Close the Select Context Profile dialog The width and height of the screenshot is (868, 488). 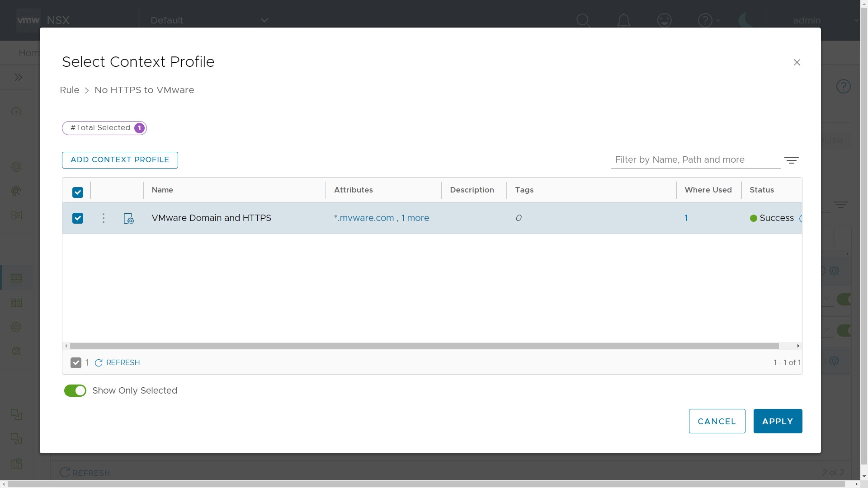coord(797,62)
